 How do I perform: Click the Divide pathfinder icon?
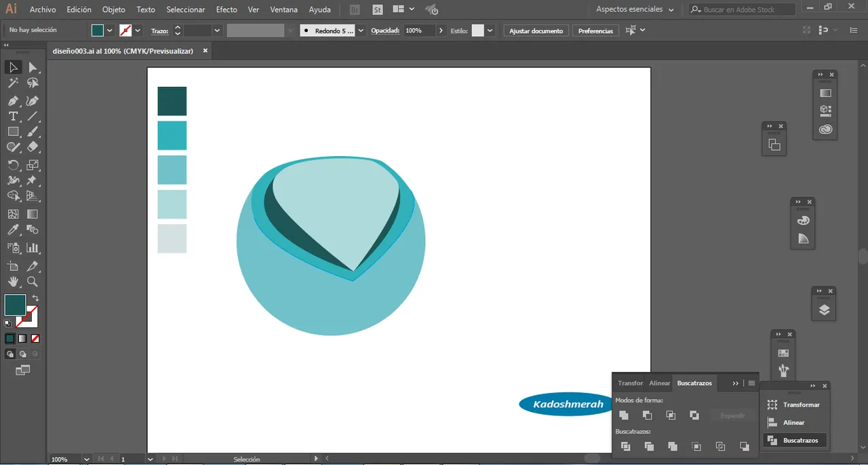pos(625,446)
